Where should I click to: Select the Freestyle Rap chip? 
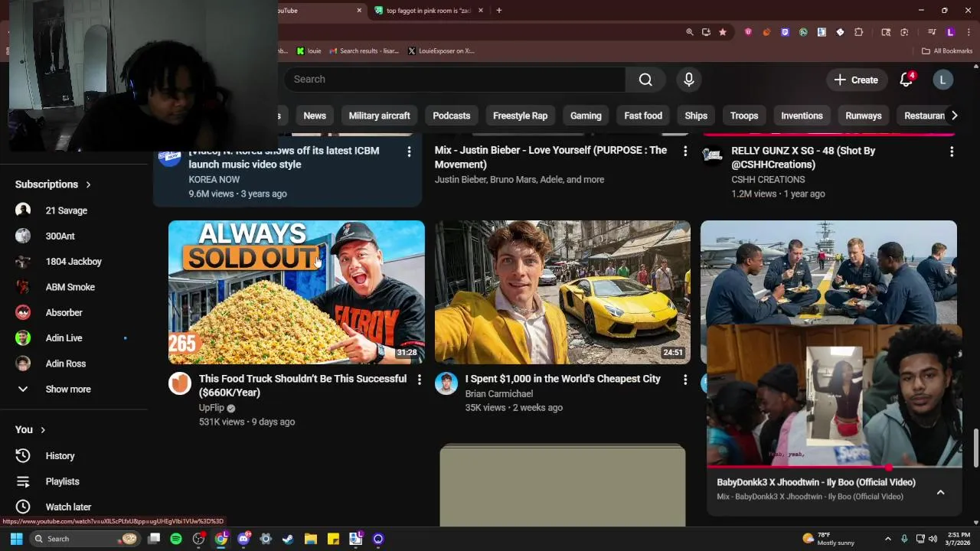[520, 116]
